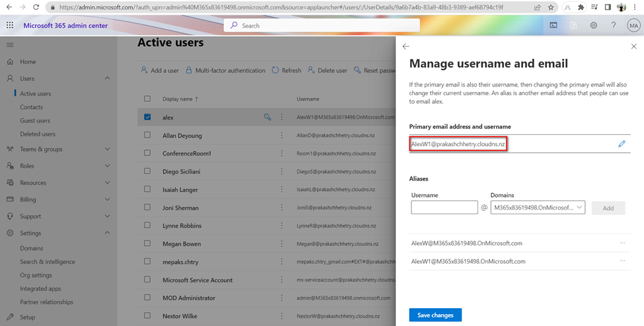Expand the Support nav section

pyautogui.click(x=107, y=216)
